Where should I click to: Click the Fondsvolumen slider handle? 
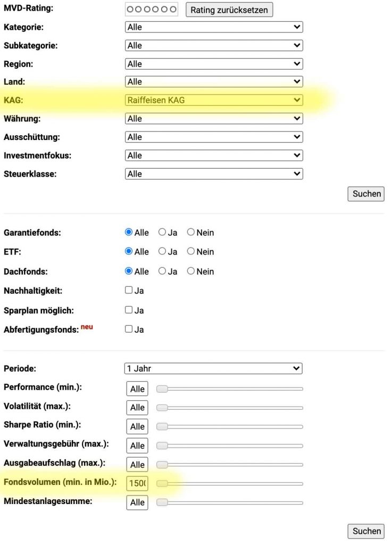click(x=162, y=483)
